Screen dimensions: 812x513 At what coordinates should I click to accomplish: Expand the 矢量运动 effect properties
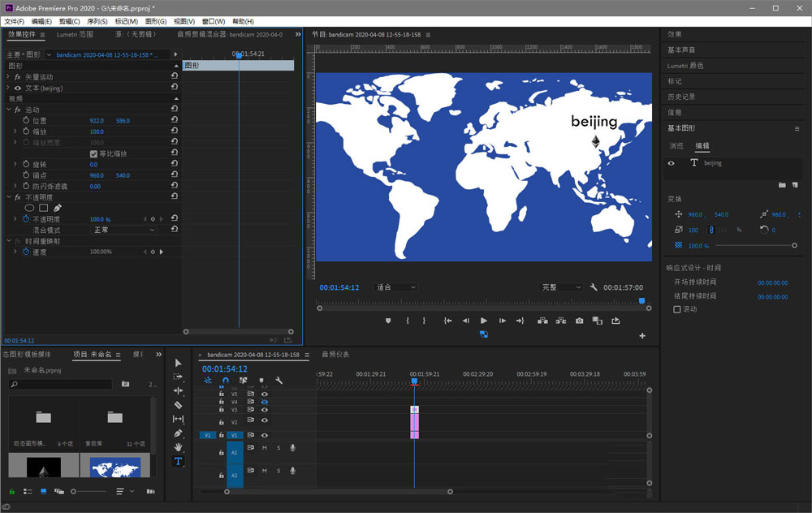pos(8,77)
